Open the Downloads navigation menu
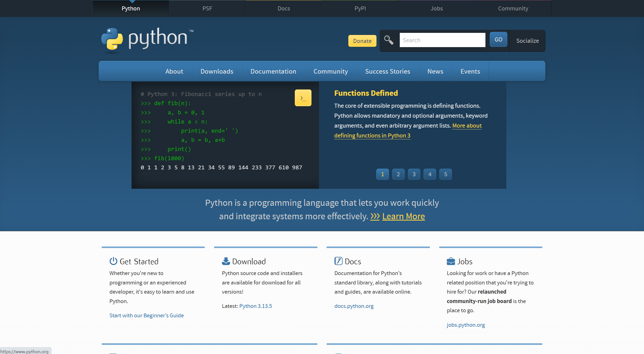The height and width of the screenshot is (354, 644). tap(217, 71)
